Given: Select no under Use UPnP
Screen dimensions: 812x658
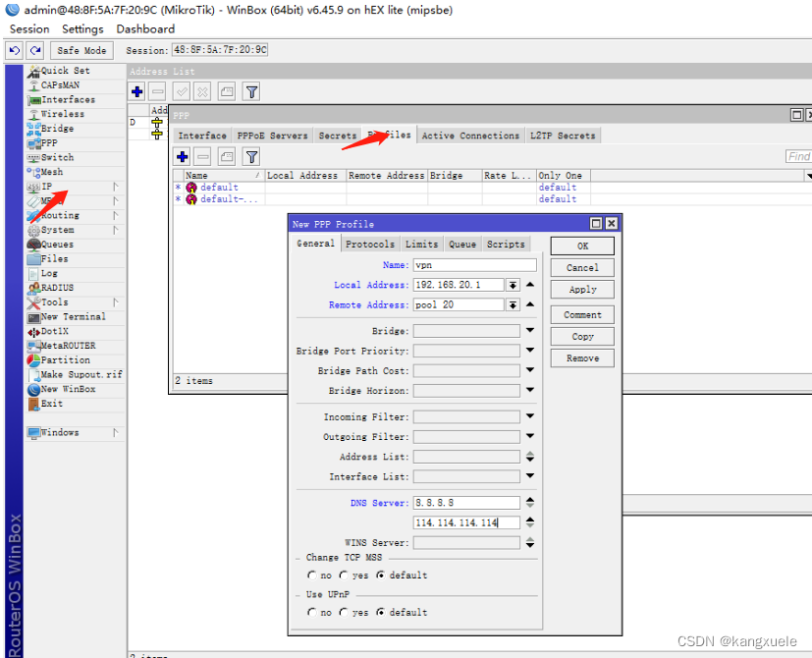Looking at the screenshot, I should pyautogui.click(x=314, y=612).
